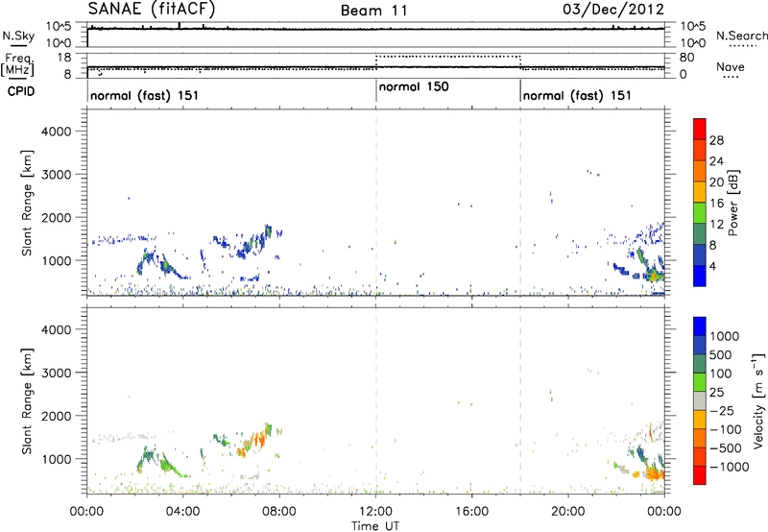Click the 'Slant Range [km]' label of velocity panel
Viewport: 768px width, 532px height.
[x=27, y=401]
